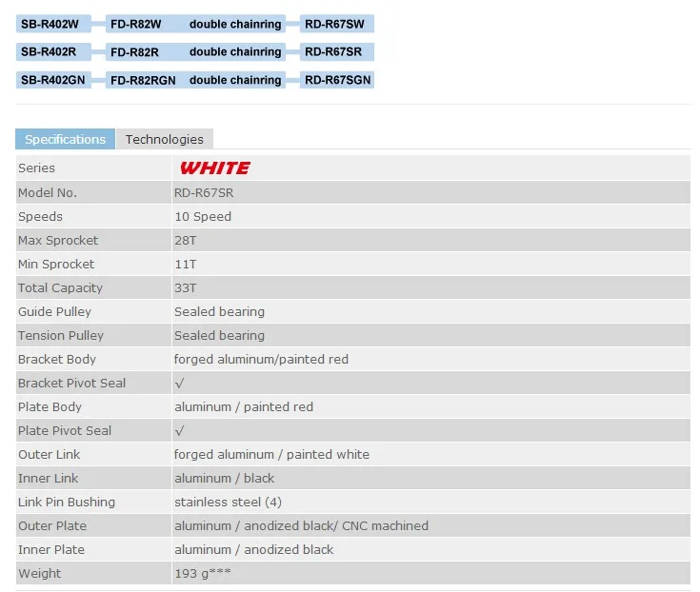Click the Tension Pulley 'Sealed bearing' value
The width and height of the screenshot is (700, 592).
coord(219,335)
